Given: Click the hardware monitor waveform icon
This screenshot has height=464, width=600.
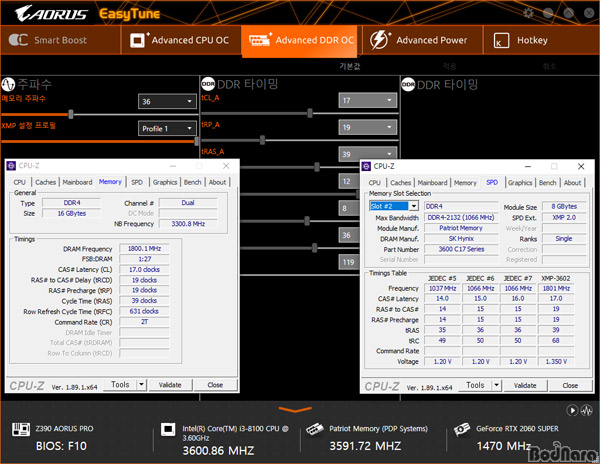Looking at the screenshot, I should click(587, 410).
